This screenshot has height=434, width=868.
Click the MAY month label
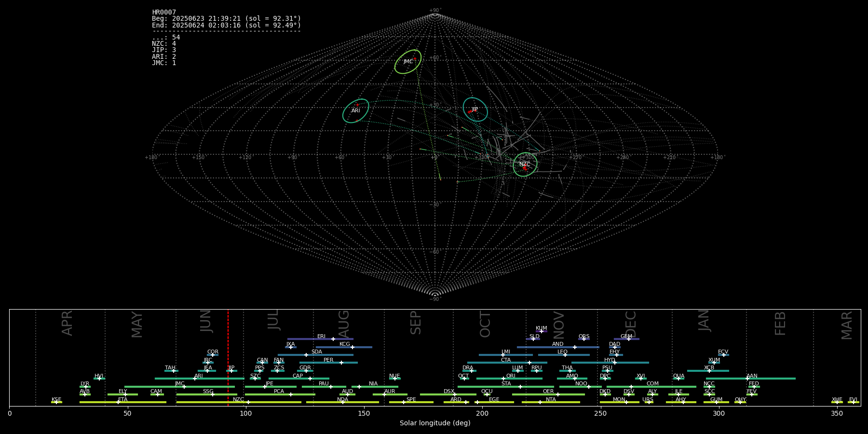(137, 325)
